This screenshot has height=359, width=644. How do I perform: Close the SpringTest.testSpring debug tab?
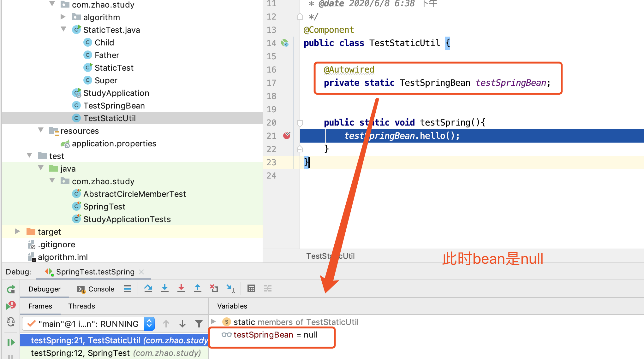(x=141, y=272)
